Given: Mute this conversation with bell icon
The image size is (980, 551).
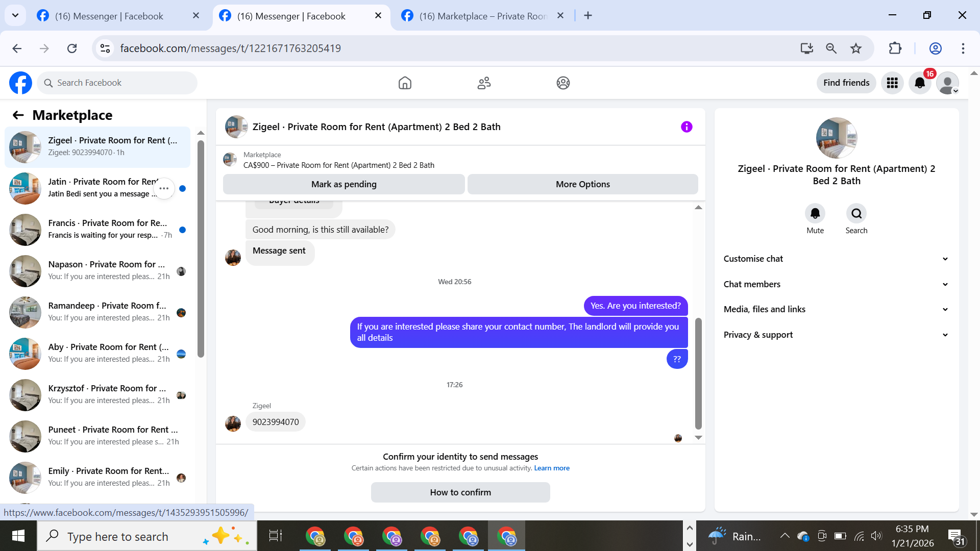Looking at the screenshot, I should 815,213.
